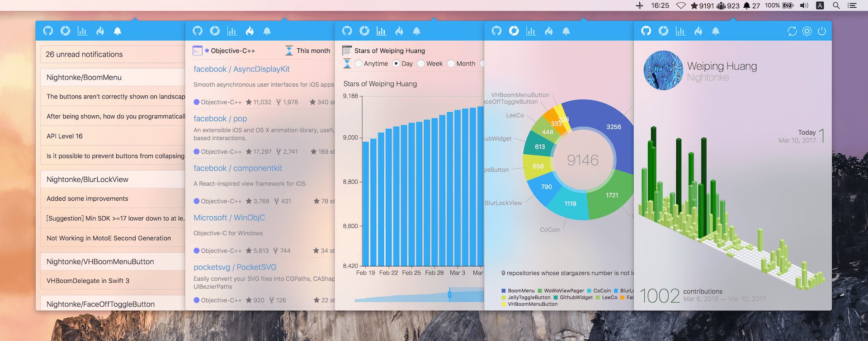Open the "API Level 16" notification
868x341 pixels.
tap(113, 136)
